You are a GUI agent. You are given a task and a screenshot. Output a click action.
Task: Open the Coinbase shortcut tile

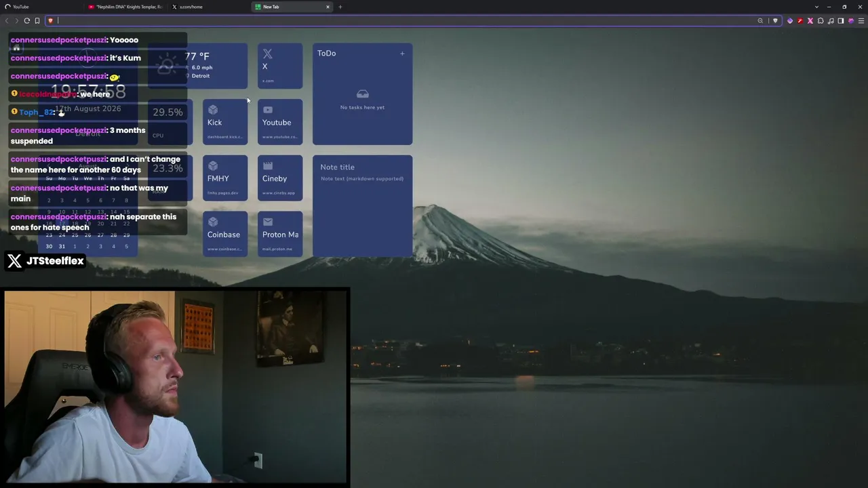tap(225, 235)
